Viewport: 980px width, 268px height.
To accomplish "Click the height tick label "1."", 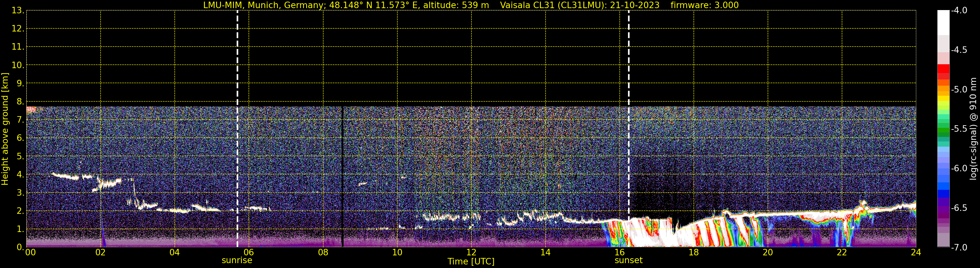I will pos(20,229).
